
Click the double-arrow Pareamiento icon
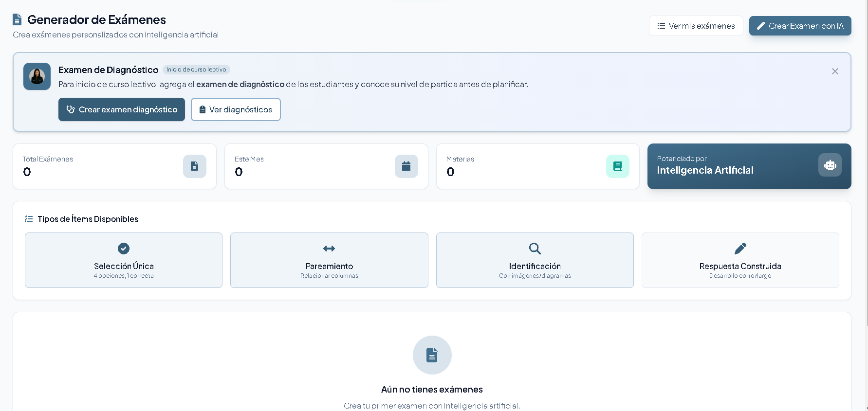pos(329,249)
